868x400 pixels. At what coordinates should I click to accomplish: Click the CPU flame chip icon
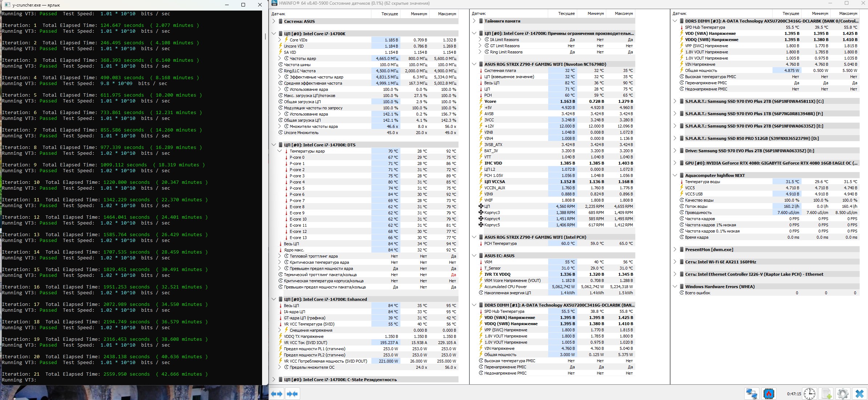pyautogui.click(x=769, y=394)
